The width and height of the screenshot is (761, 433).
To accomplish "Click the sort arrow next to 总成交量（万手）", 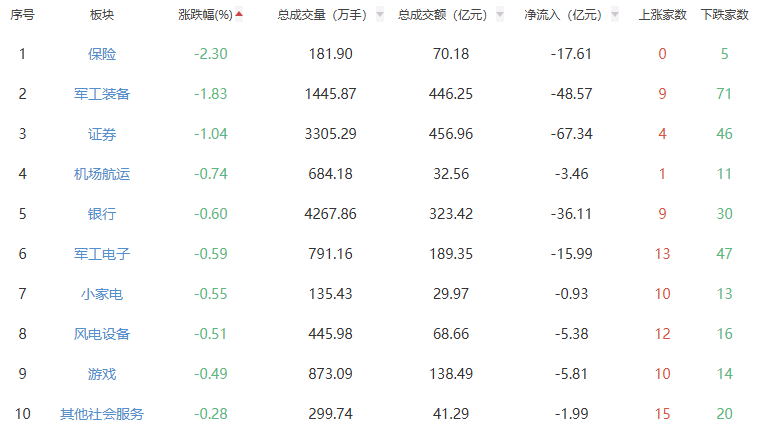I will pos(380,15).
